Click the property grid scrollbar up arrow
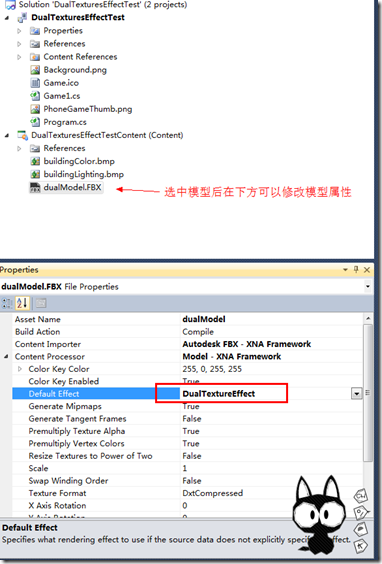 point(368,319)
